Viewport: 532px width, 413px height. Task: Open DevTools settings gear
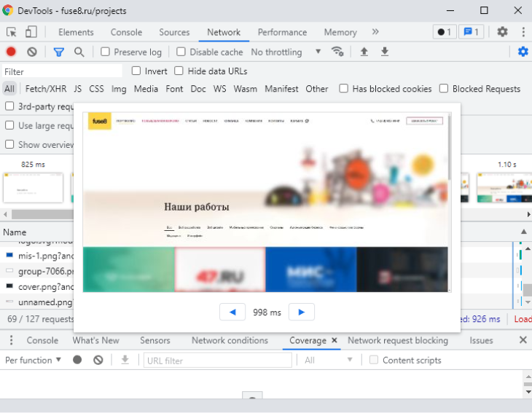coord(502,32)
